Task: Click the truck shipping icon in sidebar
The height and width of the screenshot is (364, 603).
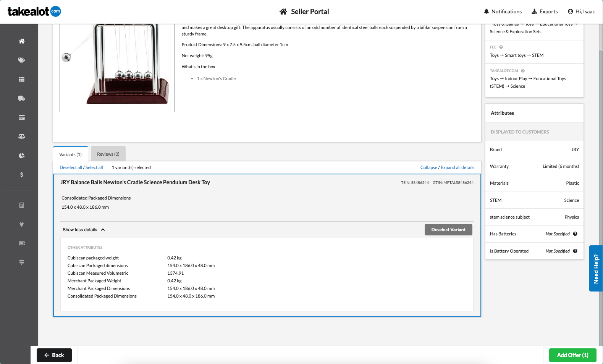Action: (x=22, y=98)
